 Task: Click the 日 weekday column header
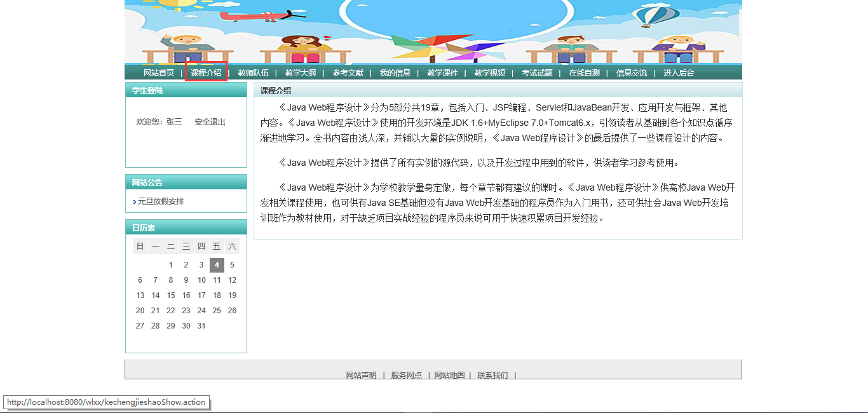pyautogui.click(x=140, y=247)
